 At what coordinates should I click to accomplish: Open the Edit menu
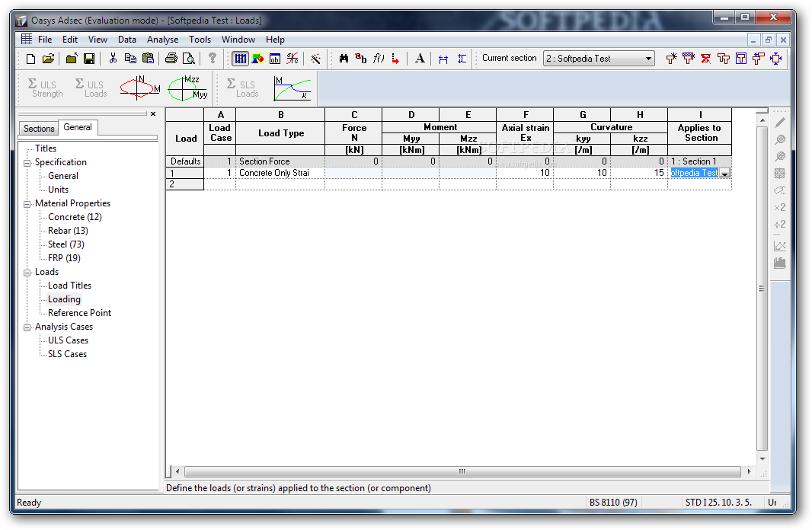click(70, 40)
